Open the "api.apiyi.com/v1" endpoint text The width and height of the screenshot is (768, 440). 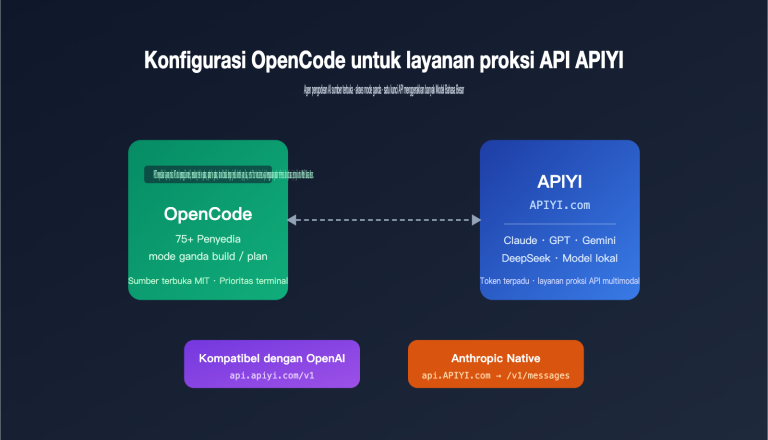(x=272, y=375)
